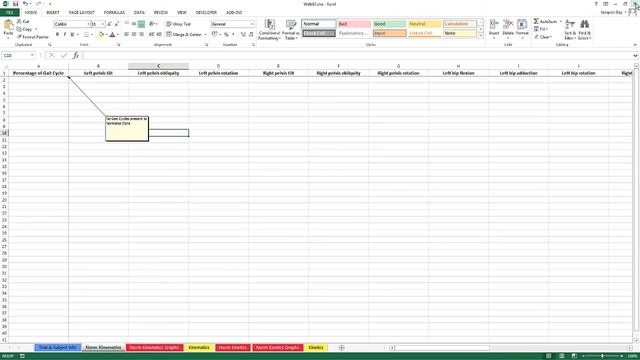Toggle middle align button in Alignment group

[134, 24]
